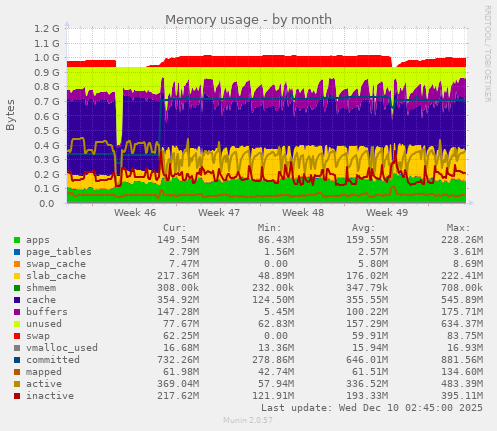Click the '0.0' y-axis tick
The width and height of the screenshot is (497, 431).
coord(47,203)
